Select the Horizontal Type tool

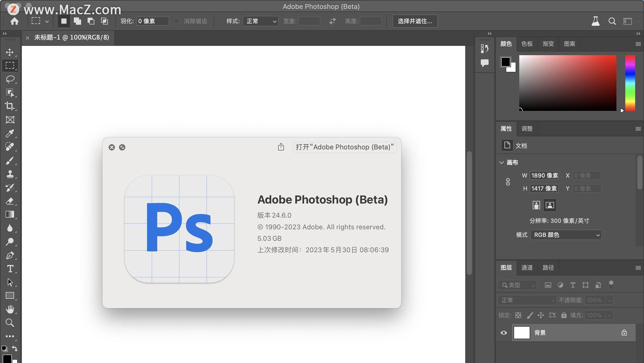10,269
